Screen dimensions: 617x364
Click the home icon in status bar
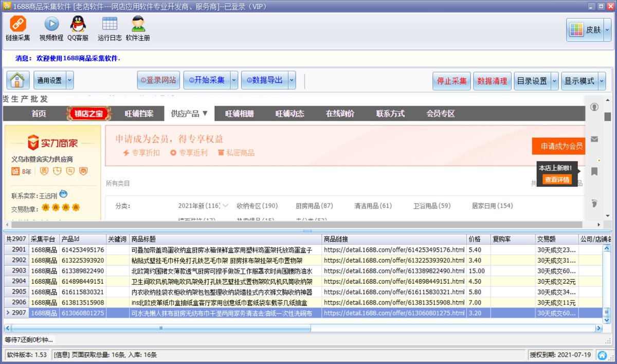[602, 355]
